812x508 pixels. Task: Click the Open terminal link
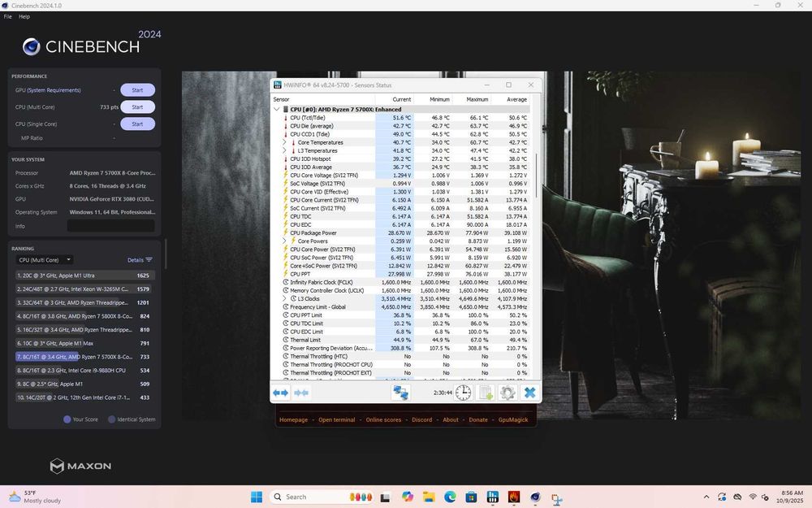tap(337, 420)
